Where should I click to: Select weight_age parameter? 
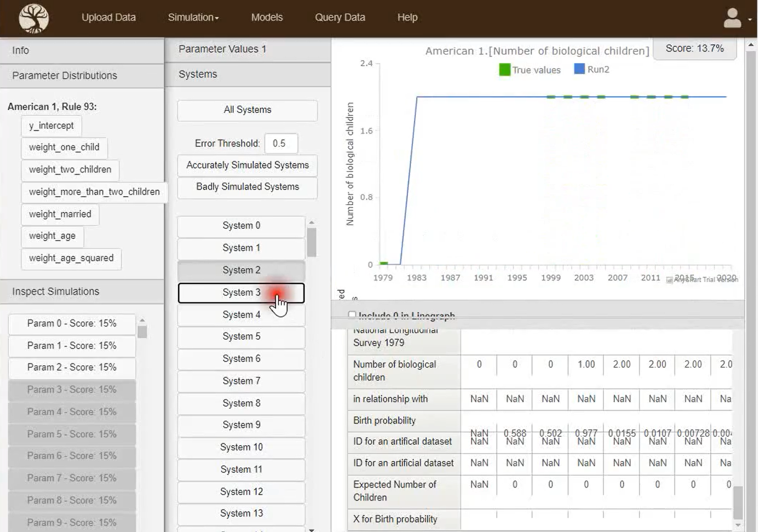52,236
